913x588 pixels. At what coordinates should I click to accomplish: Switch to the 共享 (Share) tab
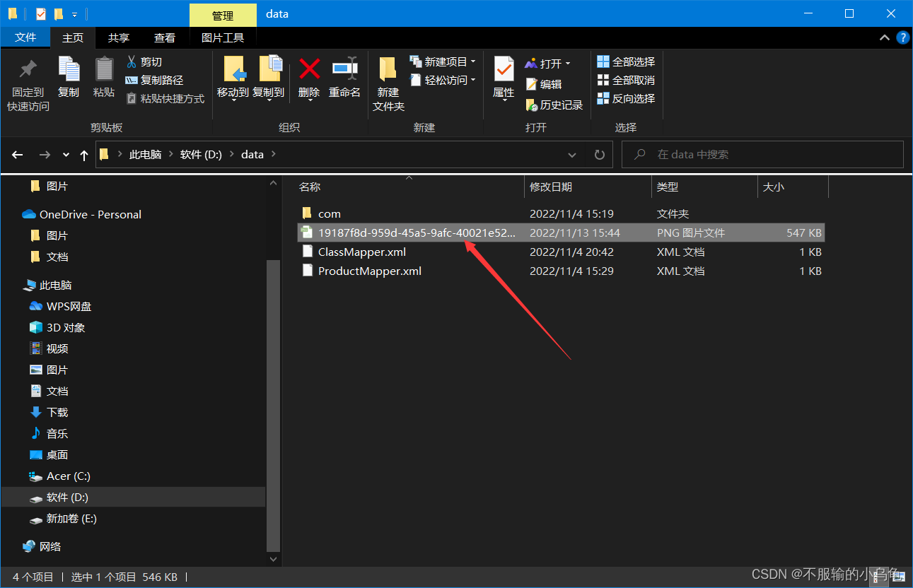click(x=119, y=37)
